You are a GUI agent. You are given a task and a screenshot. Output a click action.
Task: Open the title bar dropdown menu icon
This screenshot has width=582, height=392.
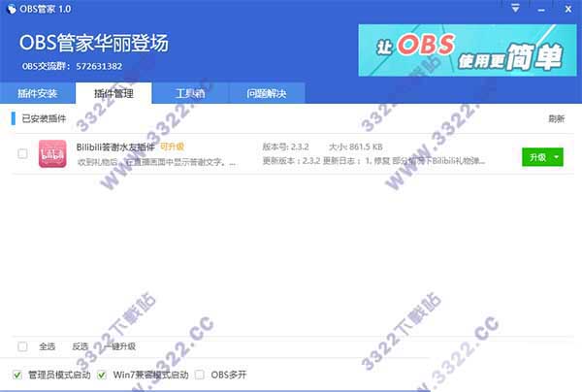pyautogui.click(x=515, y=8)
